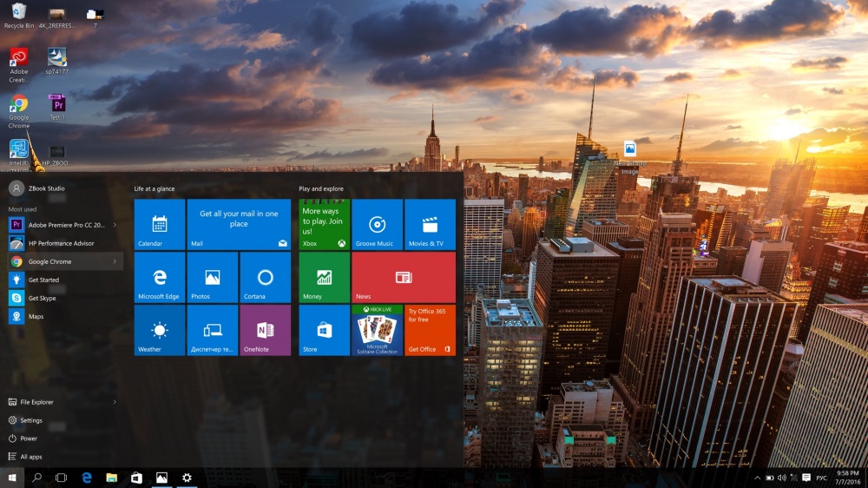The height and width of the screenshot is (488, 868).
Task: Open the Calendar tile
Action: click(x=160, y=224)
